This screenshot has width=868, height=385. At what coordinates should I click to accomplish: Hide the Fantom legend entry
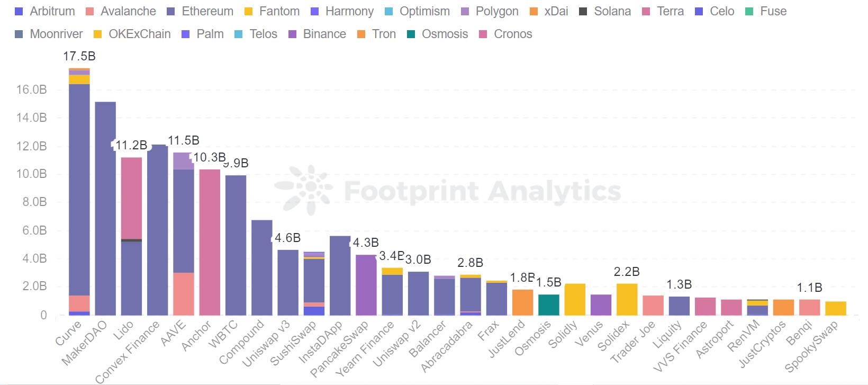point(272,11)
